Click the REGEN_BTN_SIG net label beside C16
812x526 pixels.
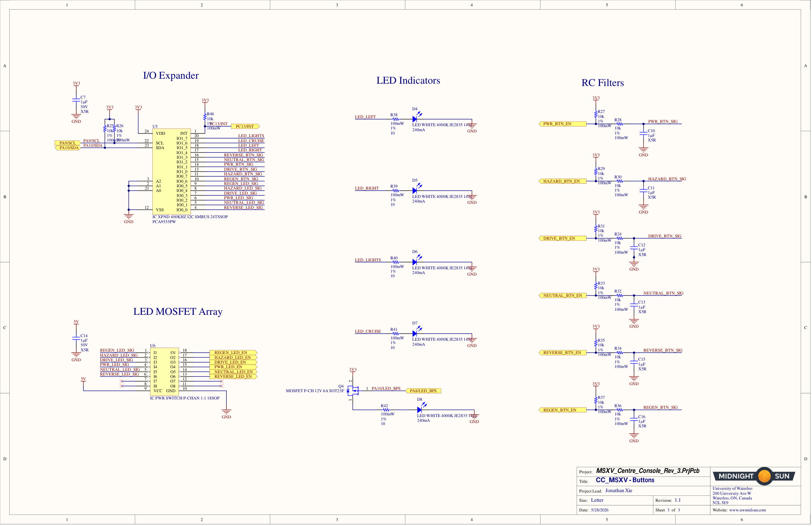click(x=661, y=407)
